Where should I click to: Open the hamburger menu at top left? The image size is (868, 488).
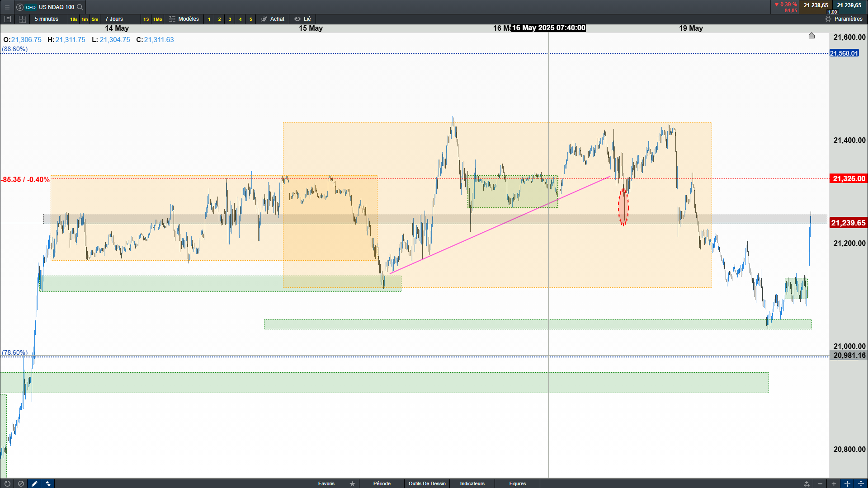[x=7, y=7]
